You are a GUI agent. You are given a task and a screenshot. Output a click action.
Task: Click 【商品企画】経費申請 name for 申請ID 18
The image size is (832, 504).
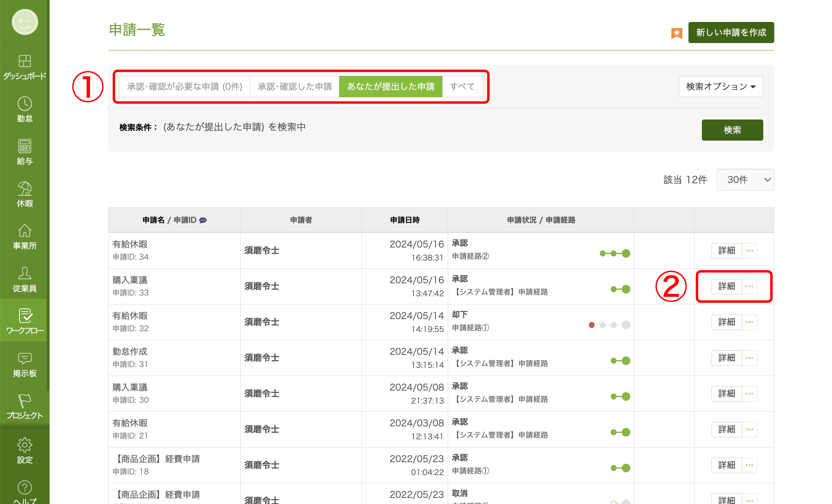157,459
